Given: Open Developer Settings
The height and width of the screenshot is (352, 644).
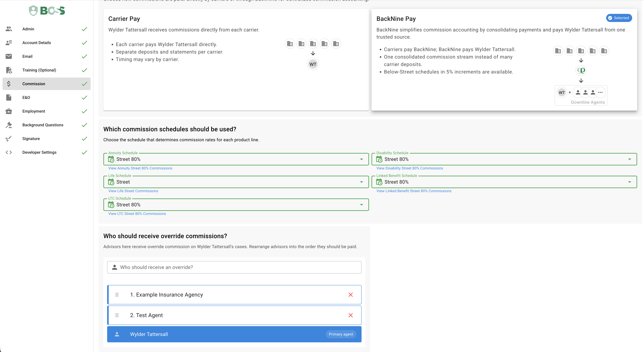Looking at the screenshot, I should pos(47,152).
